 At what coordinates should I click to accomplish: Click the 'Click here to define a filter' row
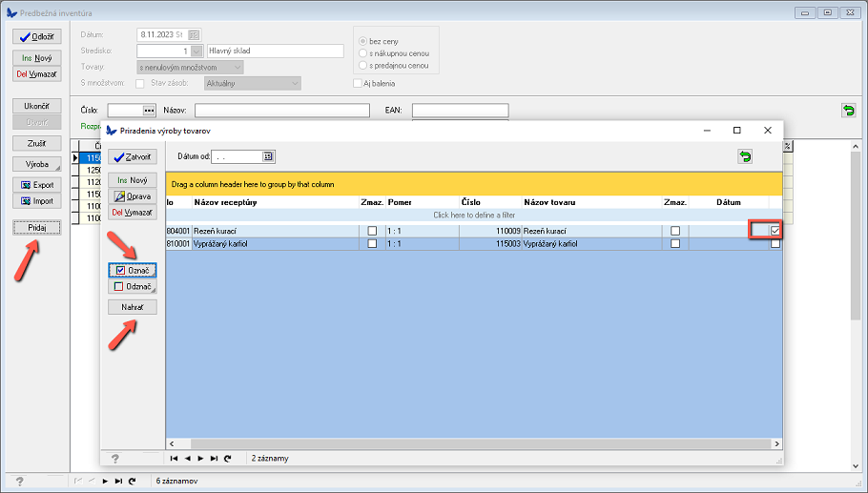(x=474, y=216)
